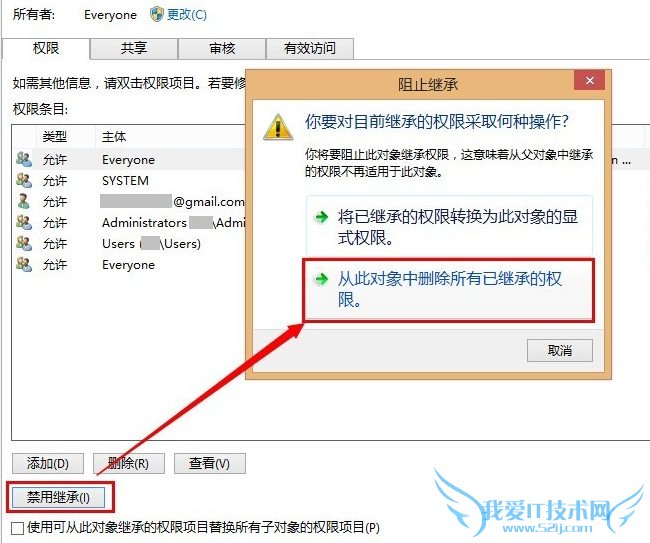Viewport: 650px width, 543px height.
Task: Click the yellow warning icon in the dialog
Action: tap(278, 127)
